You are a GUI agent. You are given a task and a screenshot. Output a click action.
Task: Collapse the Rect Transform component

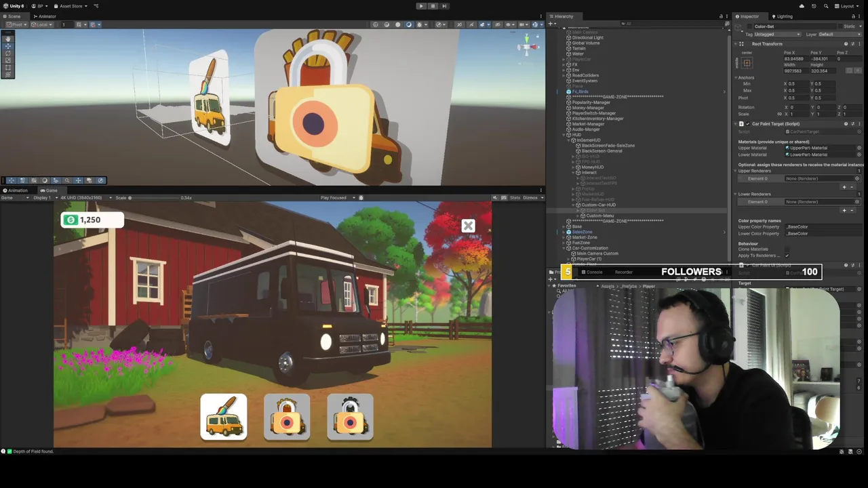pos(736,44)
